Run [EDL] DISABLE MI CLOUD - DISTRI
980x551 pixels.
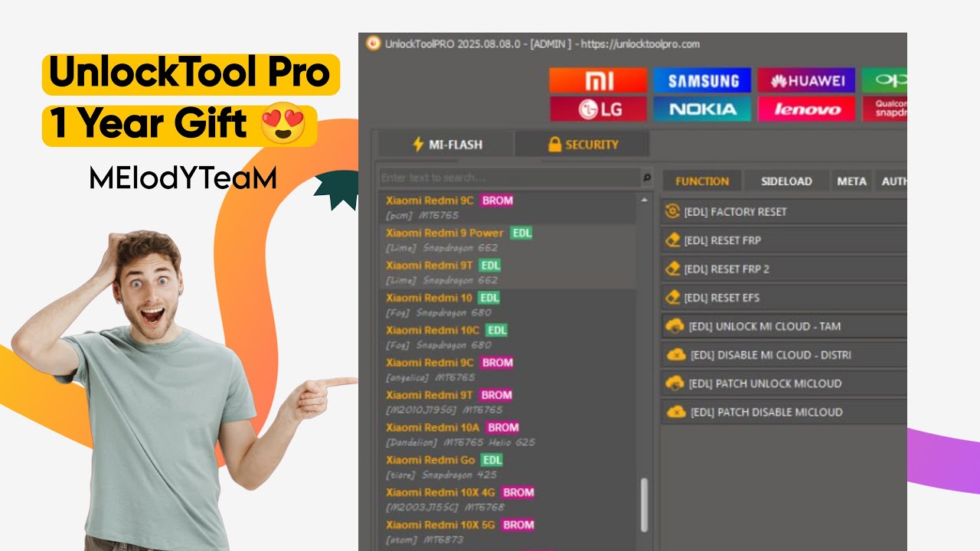click(784, 355)
